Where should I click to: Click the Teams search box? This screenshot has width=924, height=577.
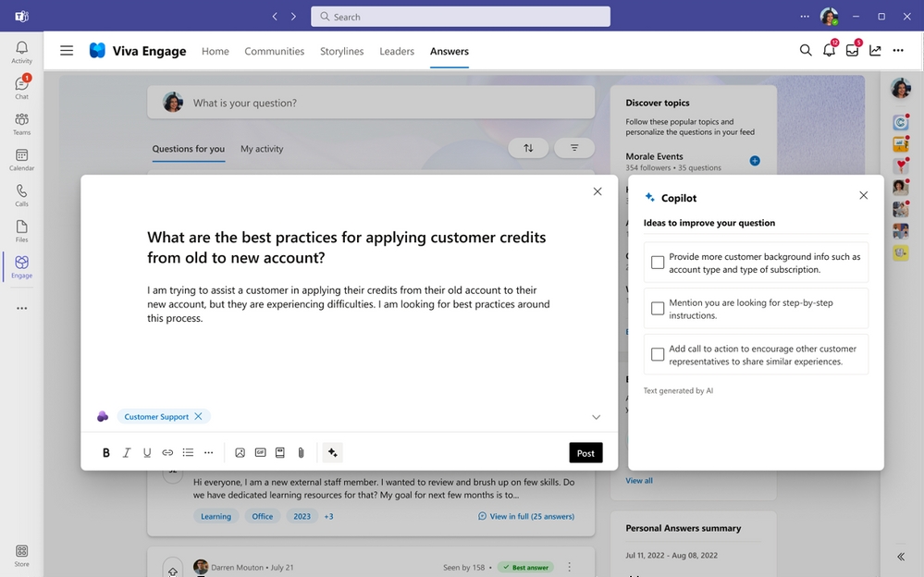pyautogui.click(x=461, y=17)
